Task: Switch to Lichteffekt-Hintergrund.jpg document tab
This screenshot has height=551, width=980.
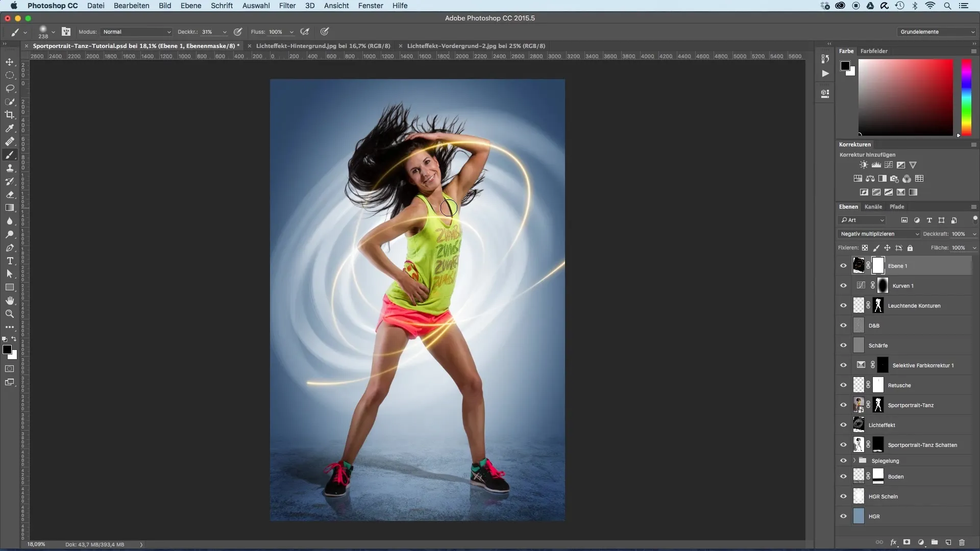Action: [x=323, y=46]
